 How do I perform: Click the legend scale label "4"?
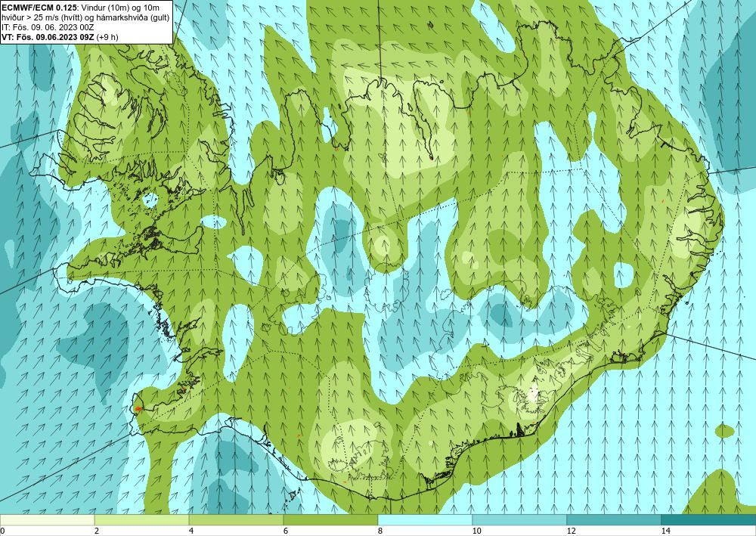(191, 531)
